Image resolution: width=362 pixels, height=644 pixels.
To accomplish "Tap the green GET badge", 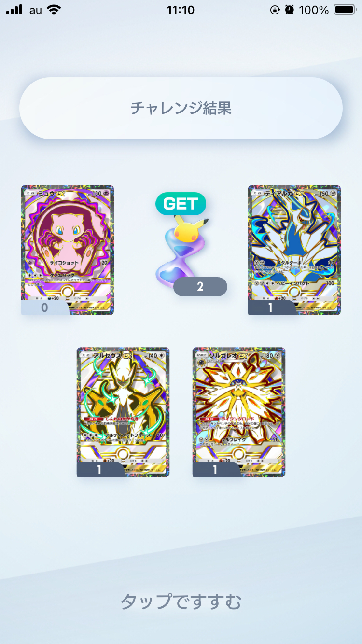I will pyautogui.click(x=181, y=204).
